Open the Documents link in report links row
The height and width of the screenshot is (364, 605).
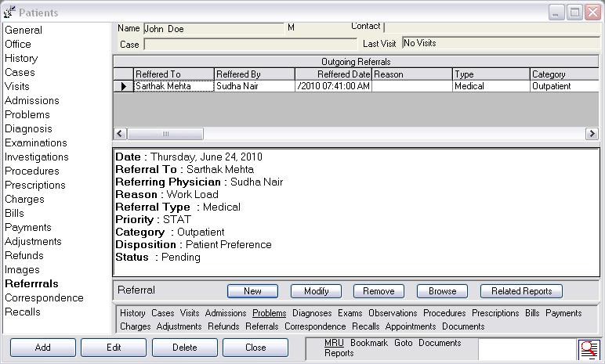point(463,326)
